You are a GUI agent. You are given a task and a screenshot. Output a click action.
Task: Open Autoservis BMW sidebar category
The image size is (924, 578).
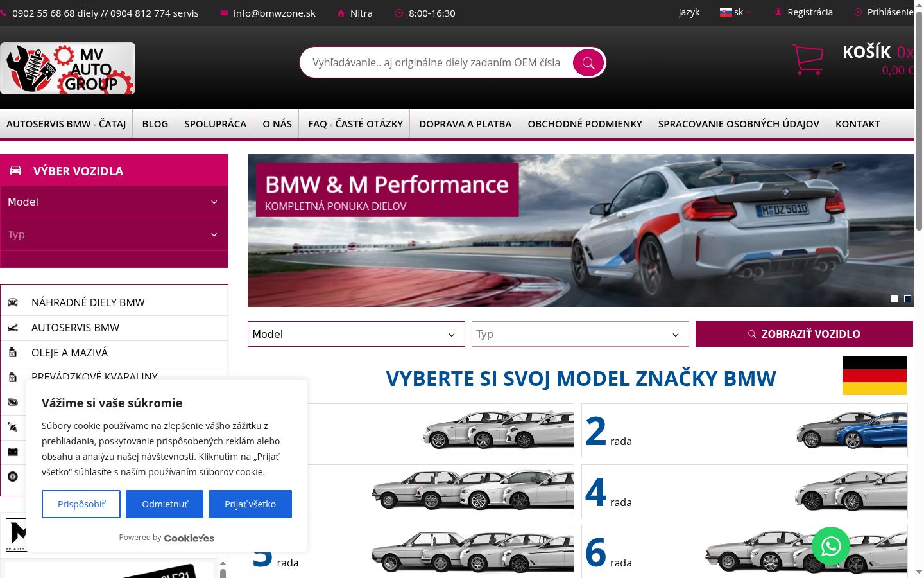pyautogui.click(x=114, y=328)
